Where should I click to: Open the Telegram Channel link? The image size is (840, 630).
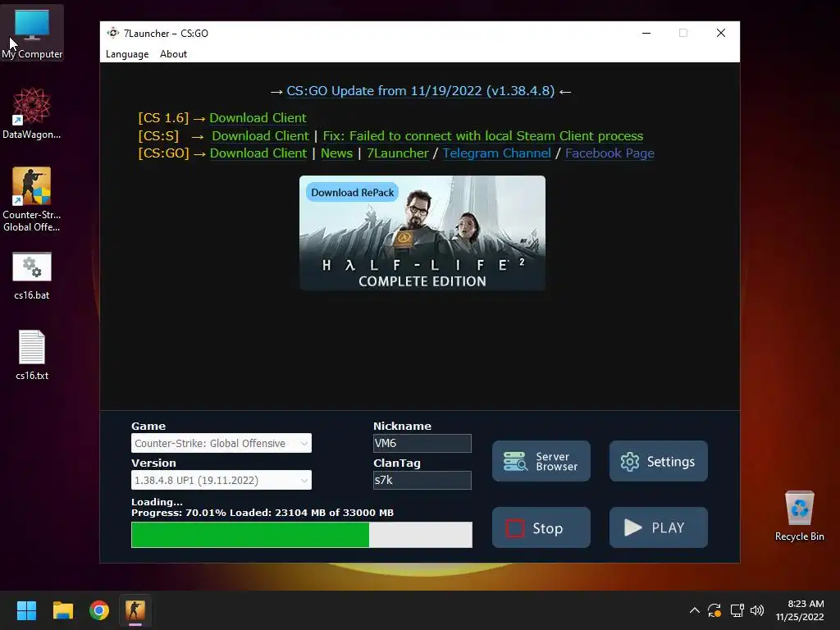click(x=496, y=153)
